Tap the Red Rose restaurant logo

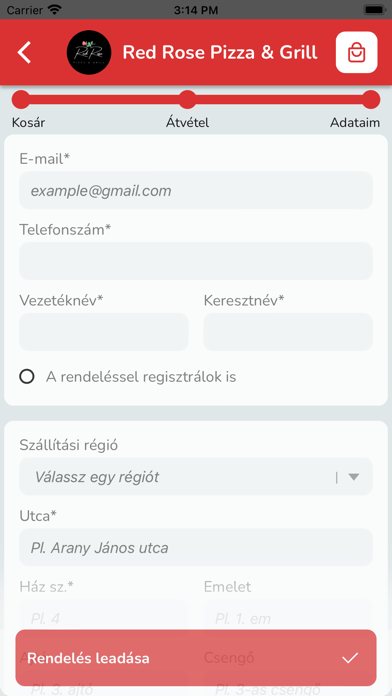(x=89, y=52)
